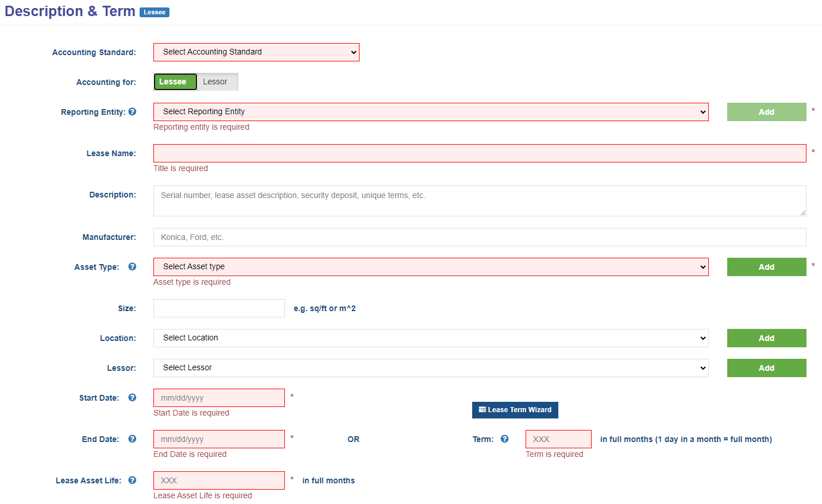Click the Lessee badge in heading

pyautogui.click(x=155, y=12)
